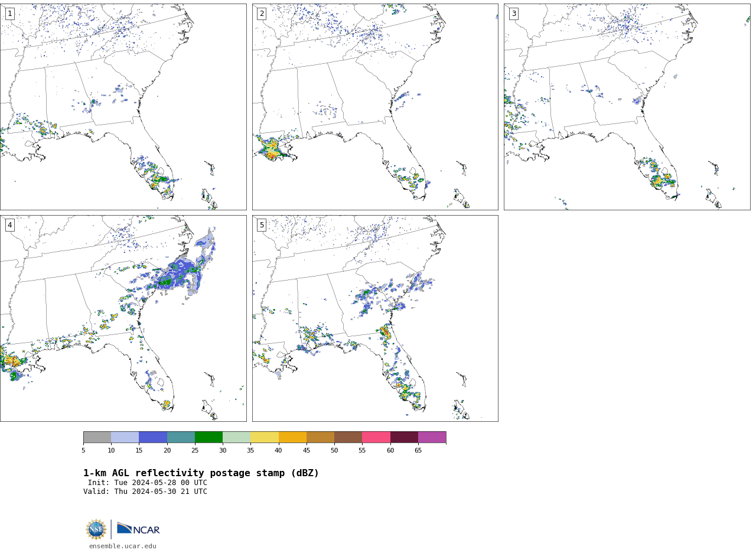Open postage stamp panel 4 map
This screenshot has width=756, height=553.
click(x=123, y=318)
